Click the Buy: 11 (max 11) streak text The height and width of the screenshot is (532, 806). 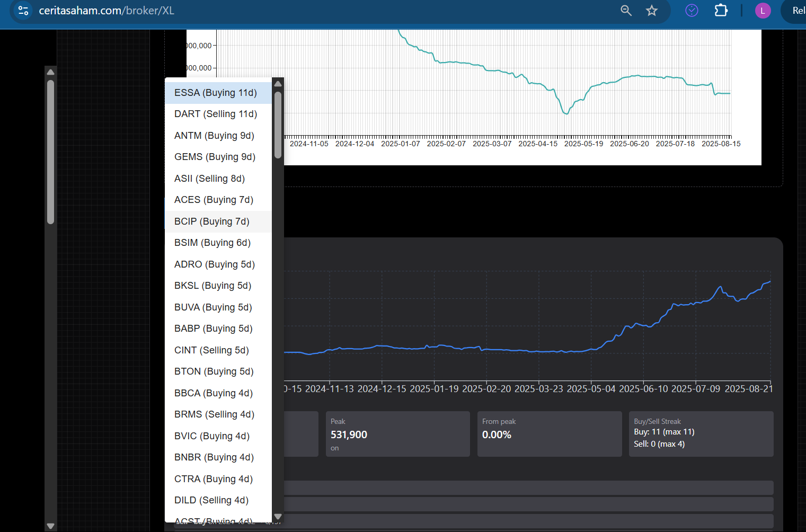(664, 432)
